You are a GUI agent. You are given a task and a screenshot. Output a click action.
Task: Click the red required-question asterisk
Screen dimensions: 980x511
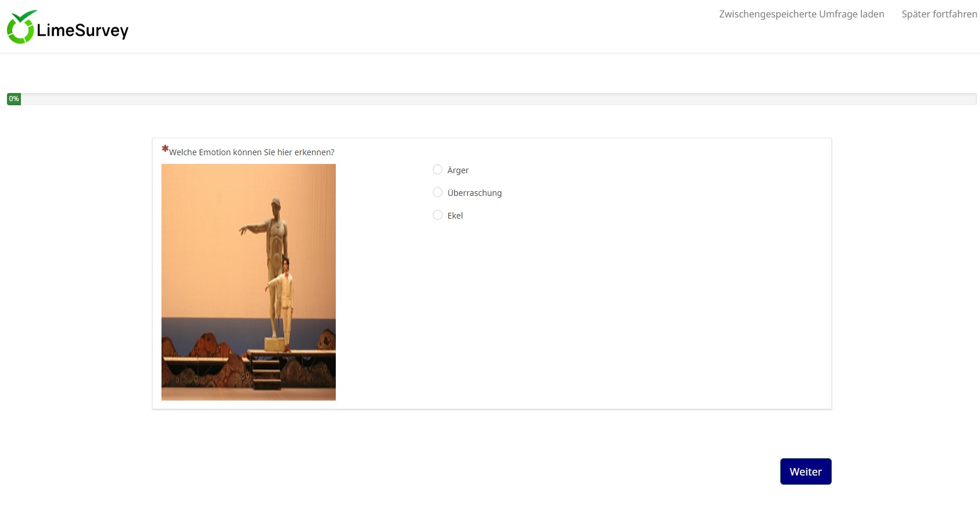click(165, 149)
